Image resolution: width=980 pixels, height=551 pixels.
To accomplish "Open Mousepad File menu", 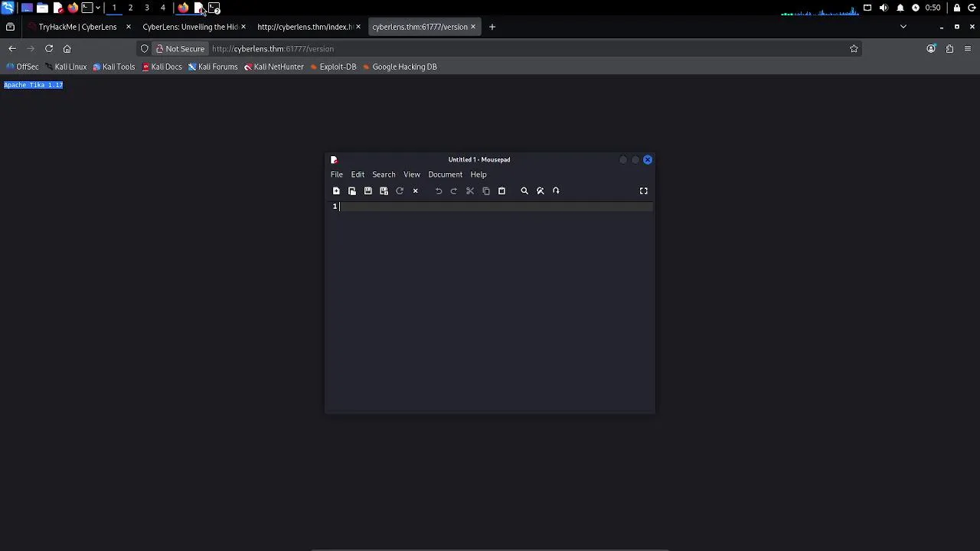I will click(337, 174).
